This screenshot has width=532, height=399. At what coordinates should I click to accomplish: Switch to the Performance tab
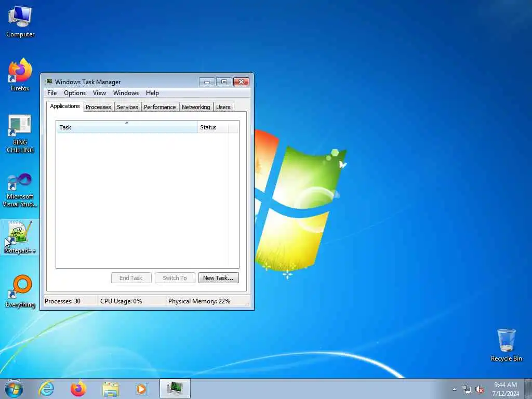(160, 107)
